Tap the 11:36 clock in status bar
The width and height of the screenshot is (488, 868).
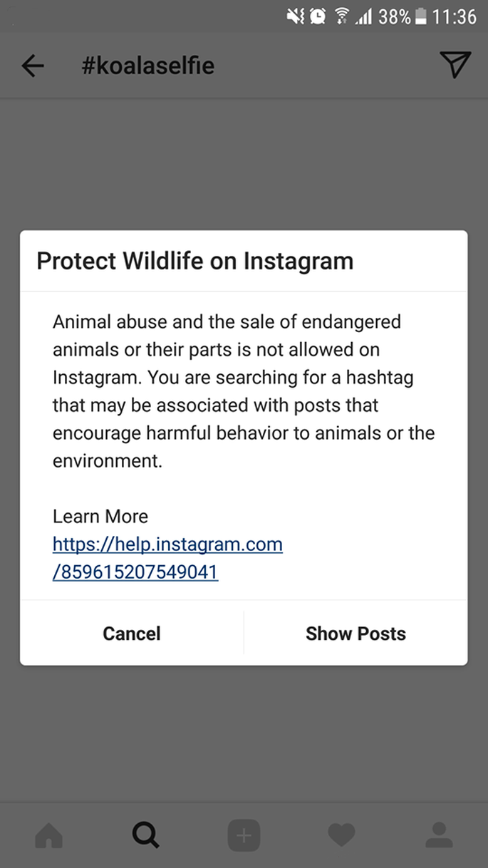454,16
